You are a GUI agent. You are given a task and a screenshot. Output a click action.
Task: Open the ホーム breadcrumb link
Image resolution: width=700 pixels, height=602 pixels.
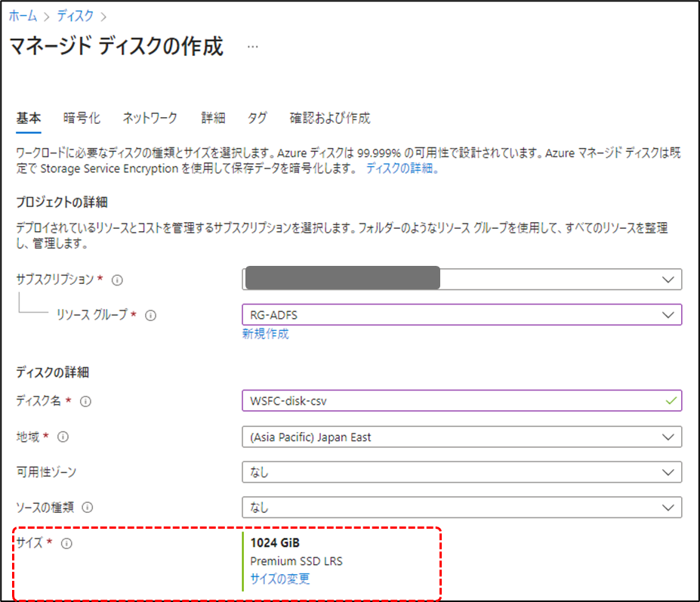[x=23, y=16]
